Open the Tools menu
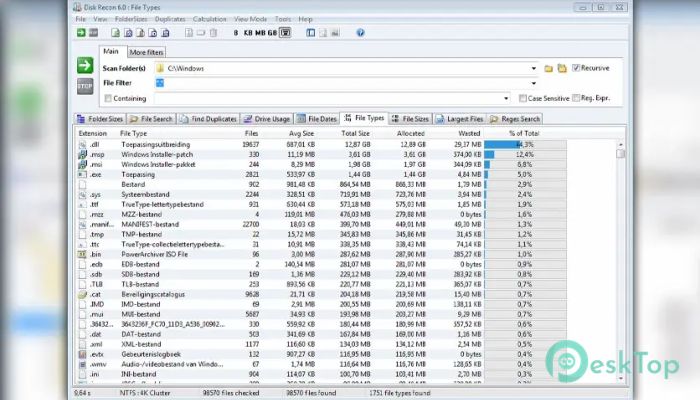The image size is (700, 400). pos(283,19)
